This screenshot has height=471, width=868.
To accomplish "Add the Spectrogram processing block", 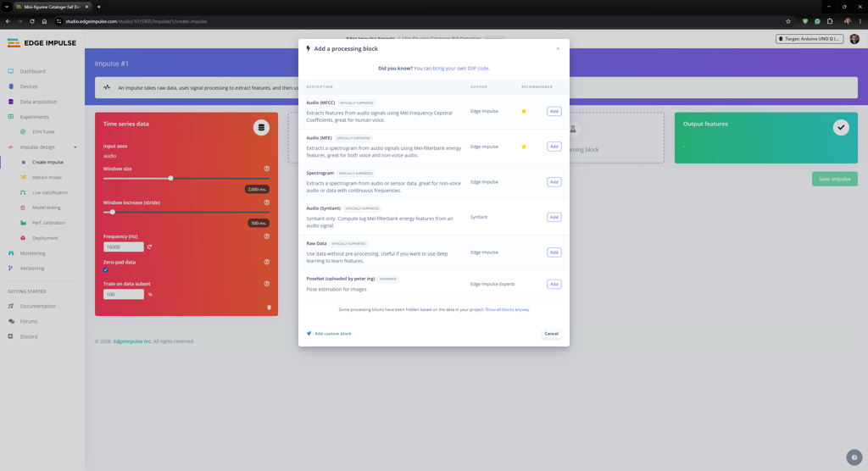I will [x=554, y=182].
